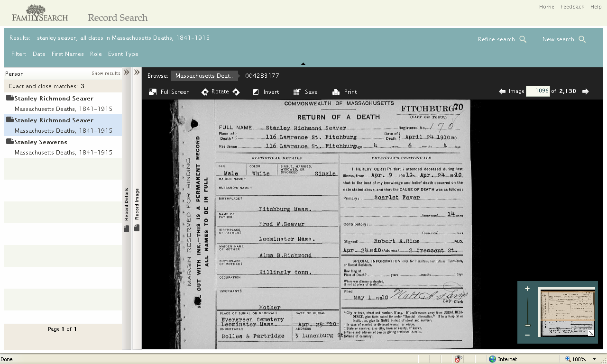Click the 100% zoom level in status bar
Viewport: 607px width, 364px height.
[579, 359]
